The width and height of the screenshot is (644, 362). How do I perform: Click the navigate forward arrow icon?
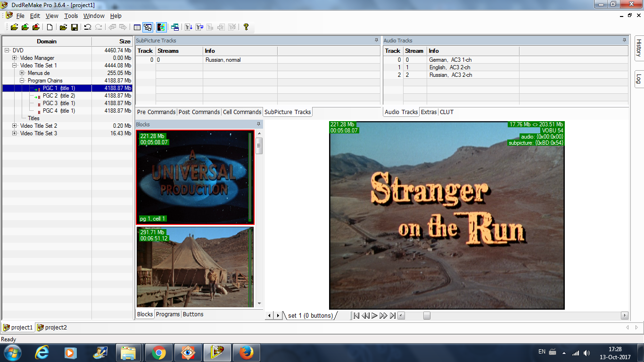pyautogui.click(x=123, y=27)
